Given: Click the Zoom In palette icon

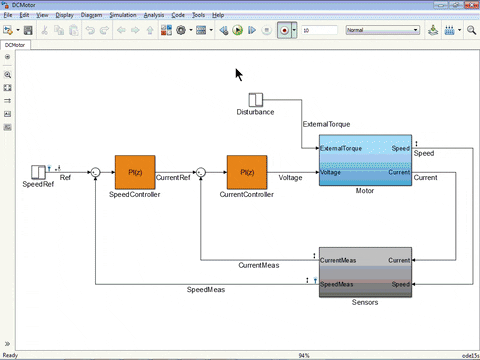Looking at the screenshot, I should pos(7,75).
